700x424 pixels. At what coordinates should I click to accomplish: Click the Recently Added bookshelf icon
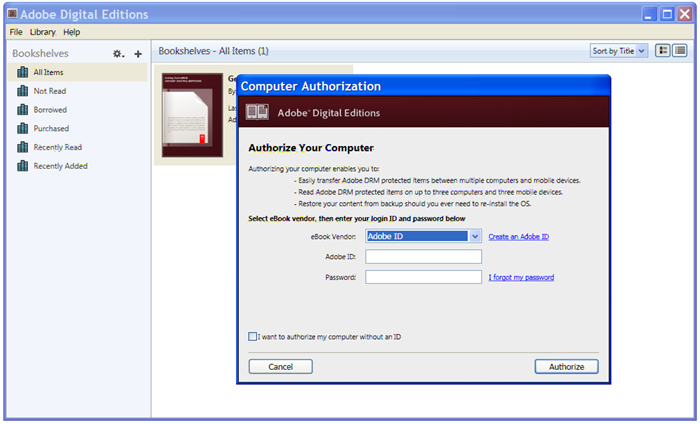22,166
